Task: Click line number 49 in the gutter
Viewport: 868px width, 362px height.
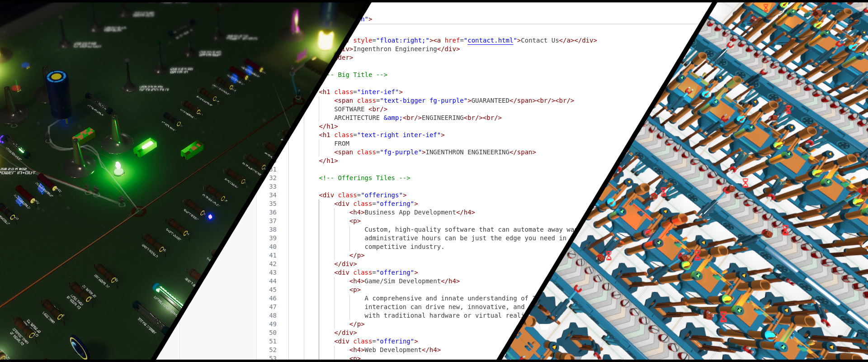Action: [273, 324]
